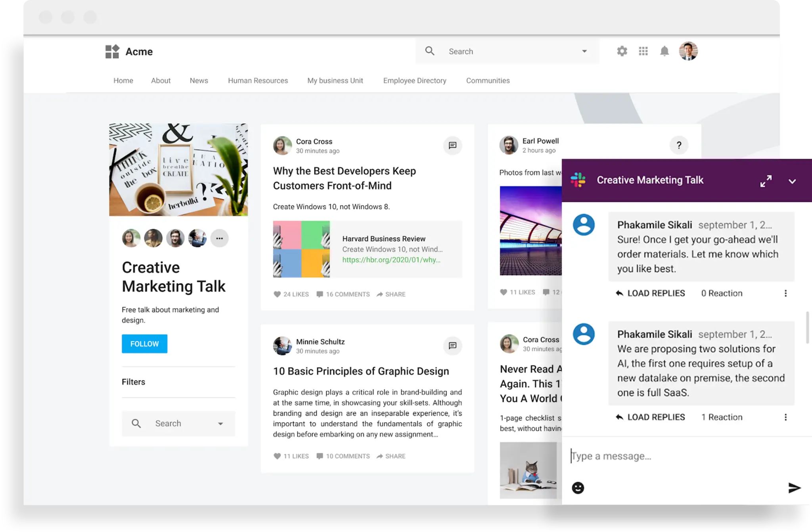This screenshot has width=812, height=532.
Task: Expand chat panel to full screen
Action: pos(766,181)
